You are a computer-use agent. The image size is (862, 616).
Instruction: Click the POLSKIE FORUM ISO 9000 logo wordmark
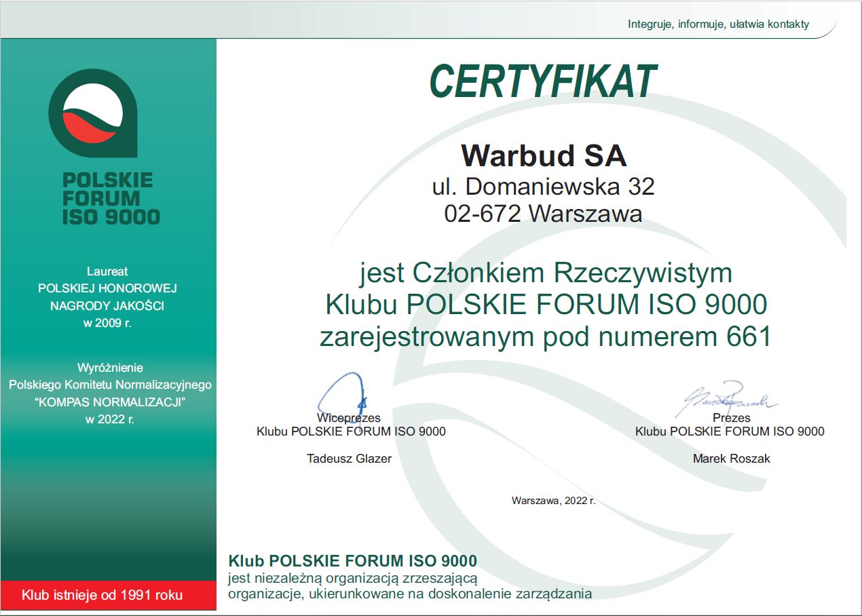click(x=111, y=199)
